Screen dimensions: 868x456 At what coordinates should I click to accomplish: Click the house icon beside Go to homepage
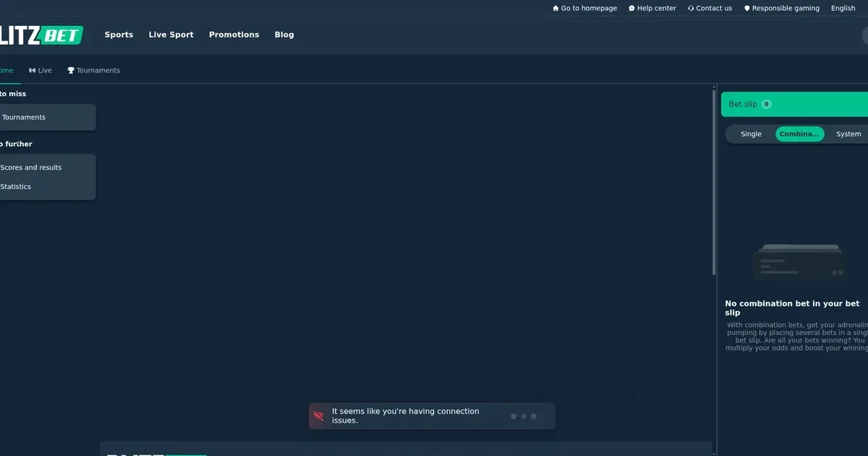(556, 9)
